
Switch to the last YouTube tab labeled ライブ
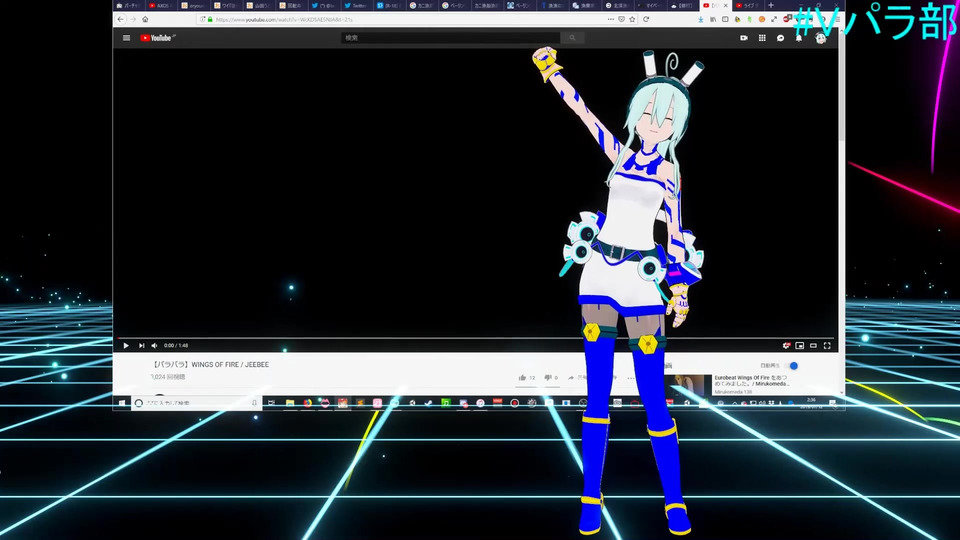click(747, 6)
